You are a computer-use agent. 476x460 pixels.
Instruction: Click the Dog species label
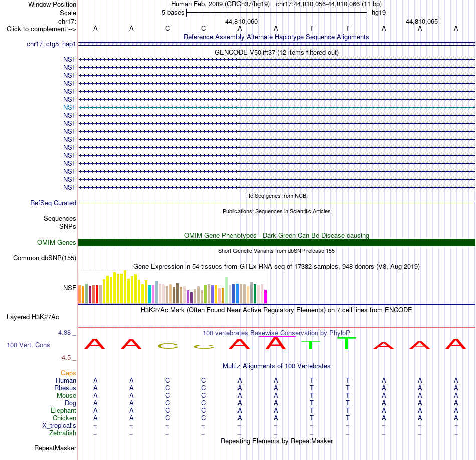(71, 403)
